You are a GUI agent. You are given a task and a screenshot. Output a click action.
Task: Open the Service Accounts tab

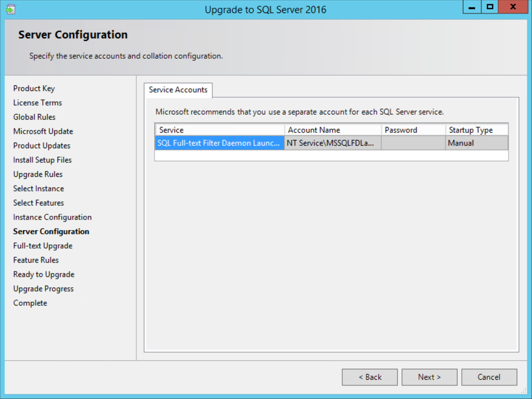(178, 90)
